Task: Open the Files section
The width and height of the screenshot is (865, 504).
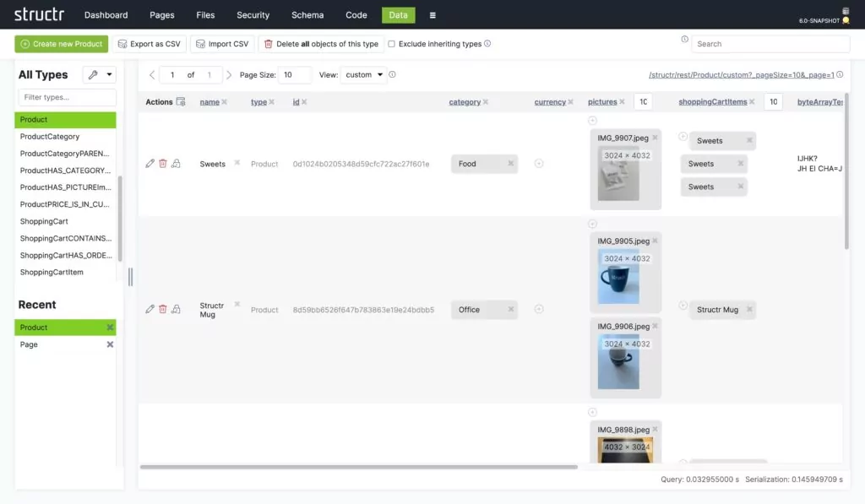Action: [205, 15]
